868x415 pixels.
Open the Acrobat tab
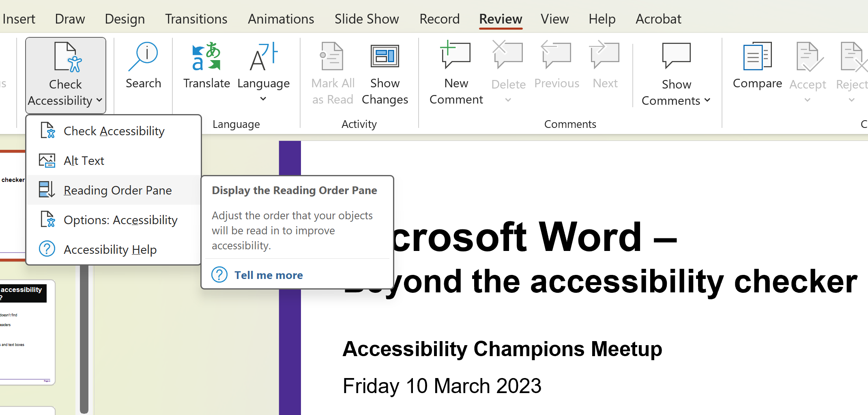[658, 19]
